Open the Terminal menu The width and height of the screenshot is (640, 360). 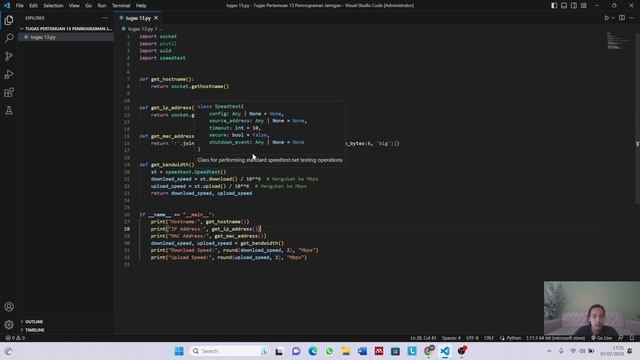[x=121, y=6]
